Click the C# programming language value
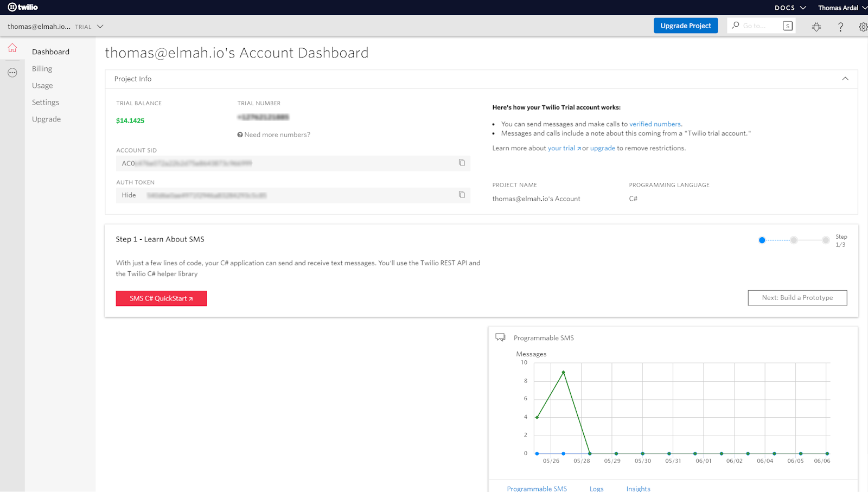Image resolution: width=868 pixels, height=492 pixels. tap(633, 199)
